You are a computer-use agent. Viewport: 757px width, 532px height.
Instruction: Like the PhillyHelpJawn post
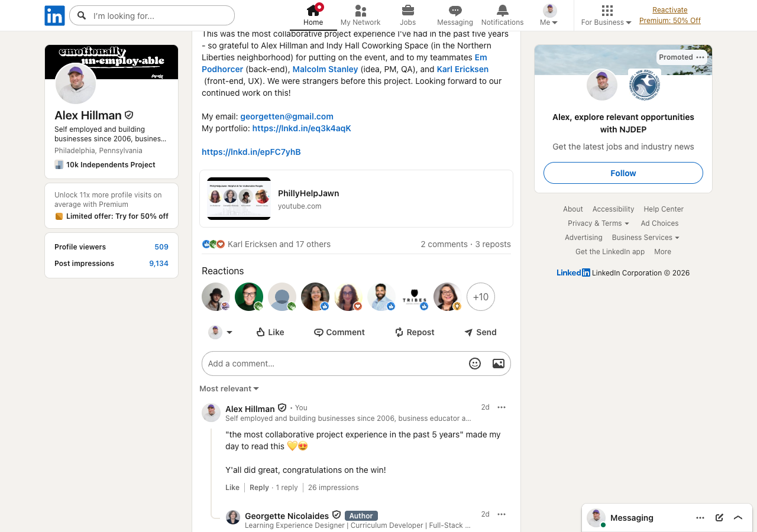270,332
